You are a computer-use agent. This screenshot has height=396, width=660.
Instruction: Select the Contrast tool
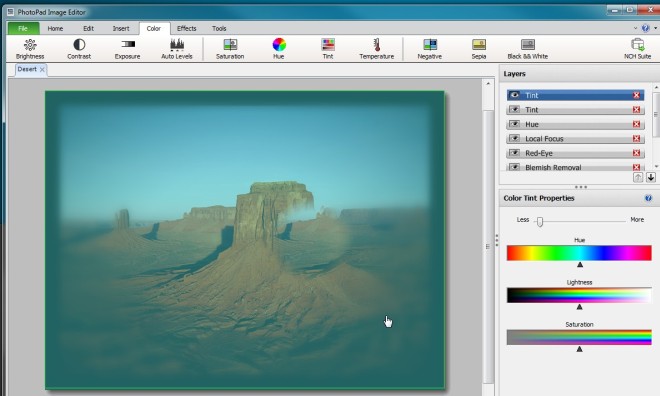tap(79, 49)
